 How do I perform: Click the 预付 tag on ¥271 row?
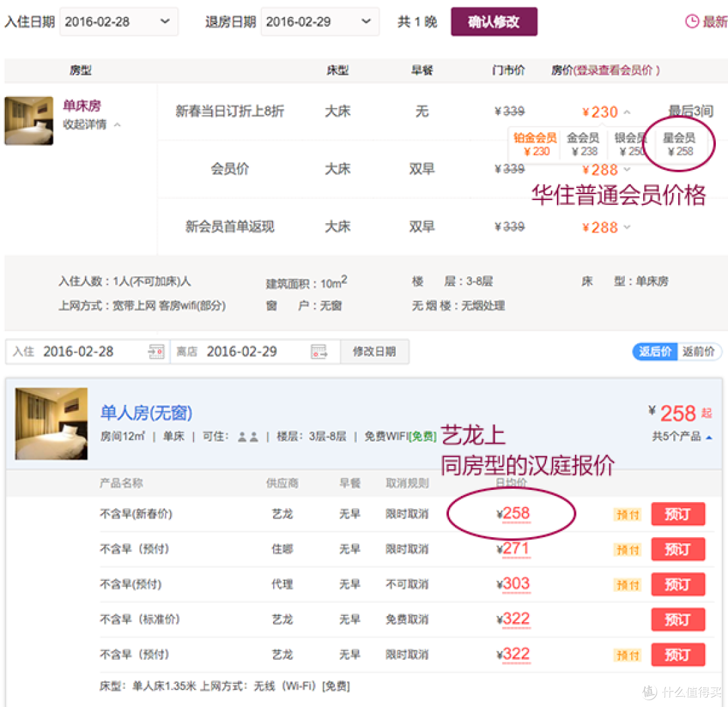pyautogui.click(x=628, y=550)
